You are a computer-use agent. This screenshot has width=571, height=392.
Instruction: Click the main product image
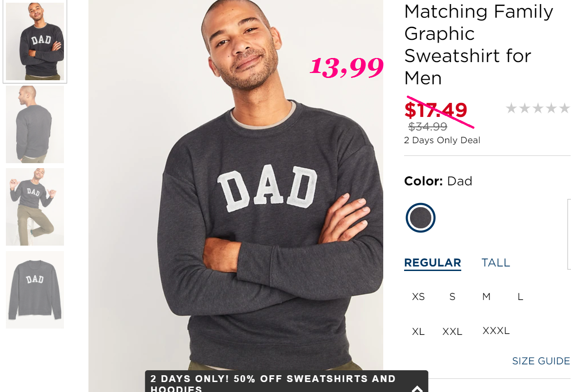[236, 190]
